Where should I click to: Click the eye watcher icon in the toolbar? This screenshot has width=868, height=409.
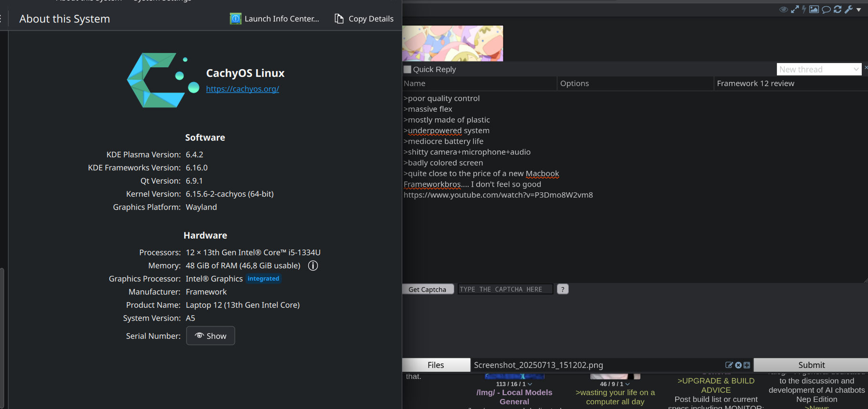point(784,10)
